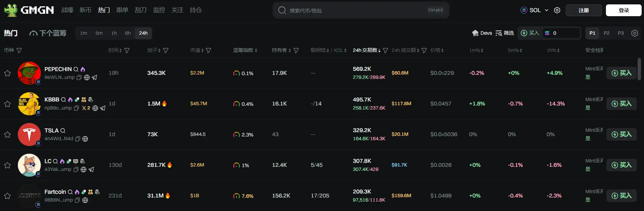This screenshot has width=644, height=211.
Task: Switch to the 1h timeframe tab
Action: click(x=114, y=33)
